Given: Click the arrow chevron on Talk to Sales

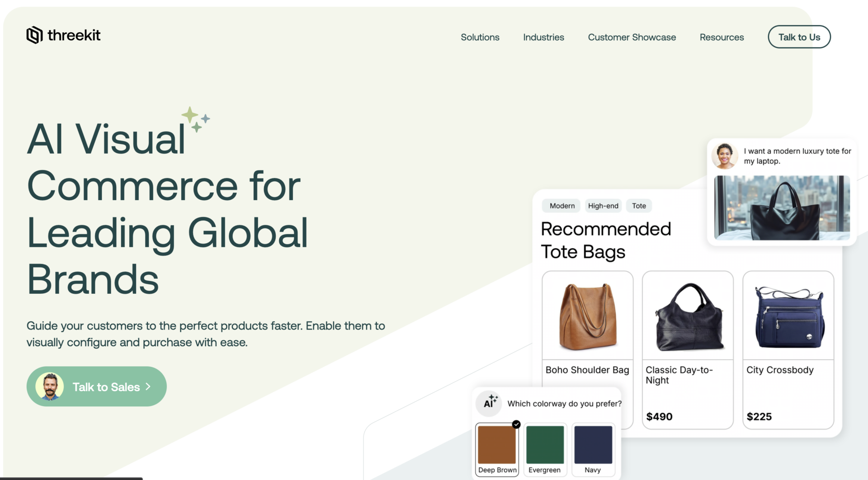Looking at the screenshot, I should click(148, 386).
